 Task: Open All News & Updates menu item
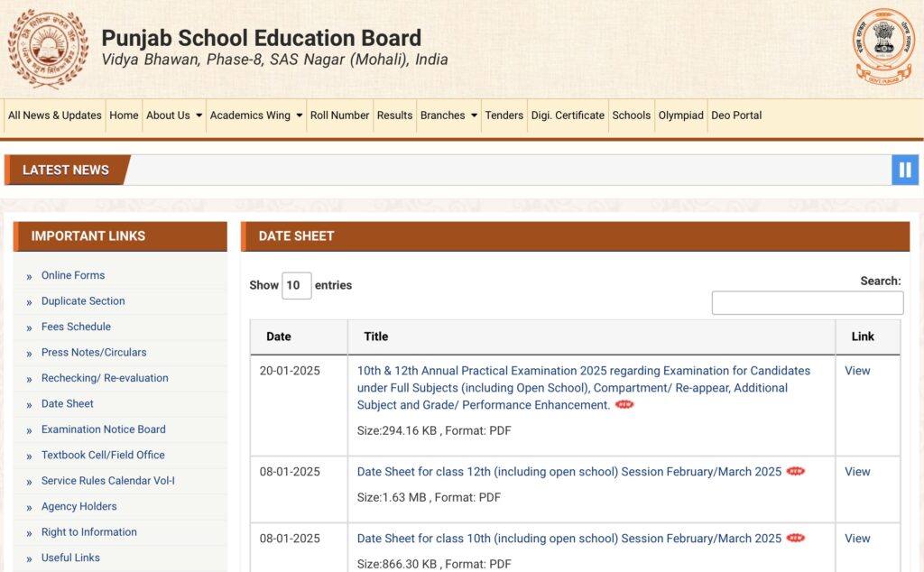[x=55, y=115]
